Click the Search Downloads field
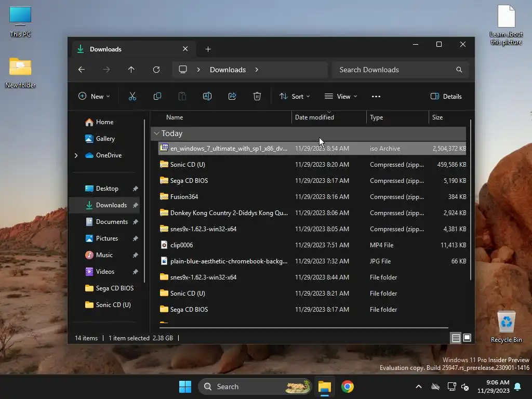Screen dimensions: 532x399 (x=401, y=70)
